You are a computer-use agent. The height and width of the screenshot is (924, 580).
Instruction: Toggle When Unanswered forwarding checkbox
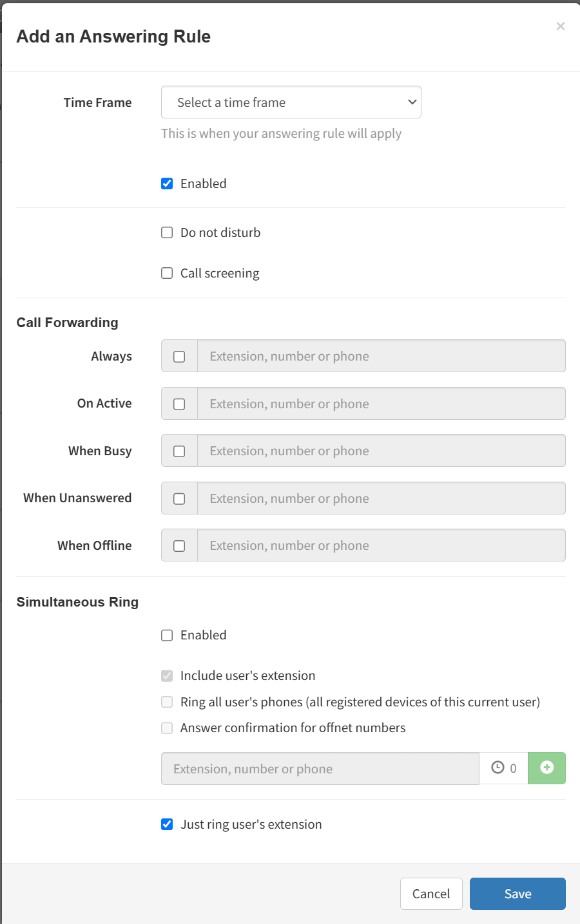coord(179,498)
